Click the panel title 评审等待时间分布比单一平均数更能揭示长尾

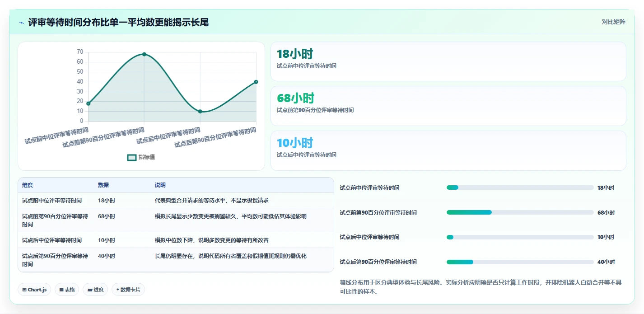[118, 22]
